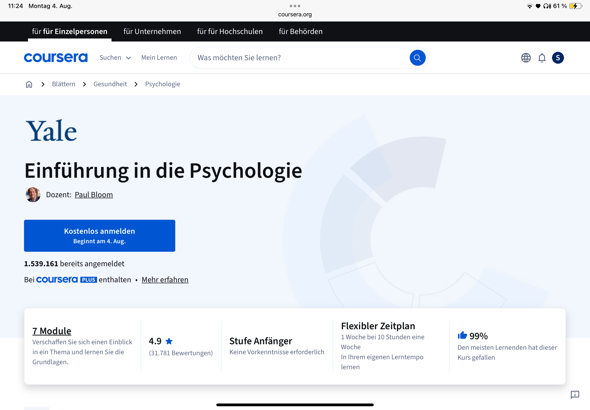Click the Stufe Anfänger heading
The height and width of the screenshot is (410, 590).
coord(260,341)
